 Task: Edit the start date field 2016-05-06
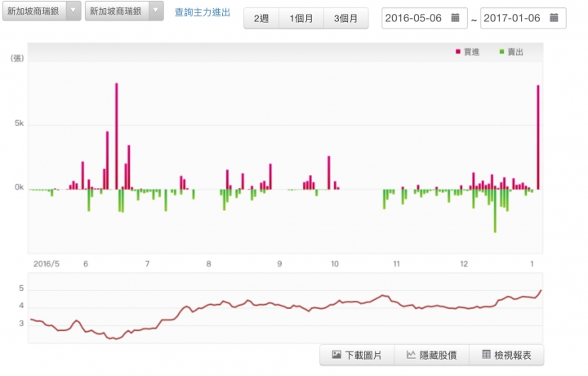pos(425,18)
